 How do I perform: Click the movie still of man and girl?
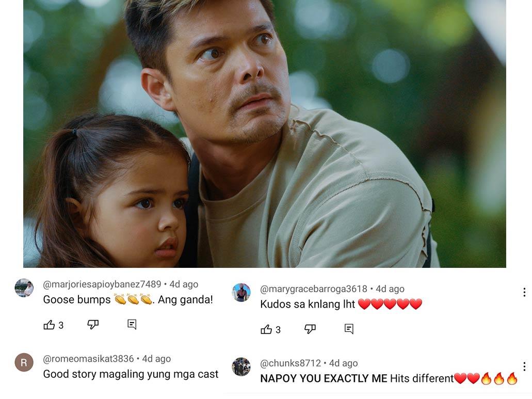pyautogui.click(x=265, y=134)
